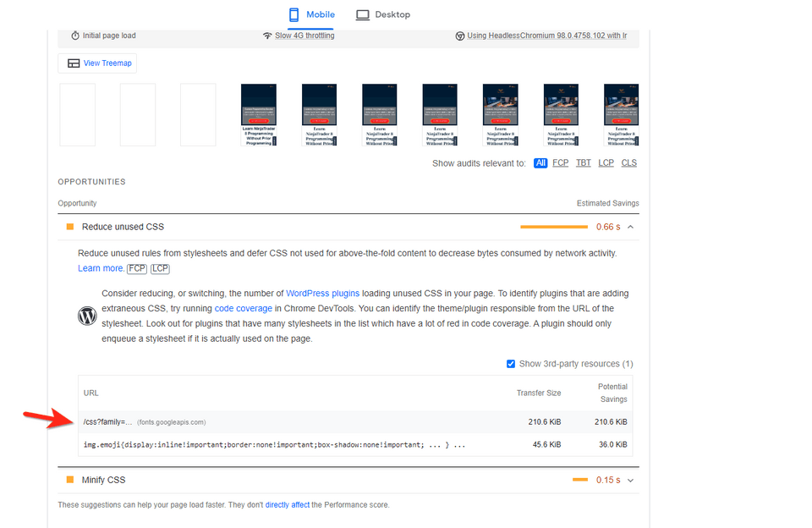This screenshot has height=528, width=812.
Task: Click the 36.0 KiB potential savings value
Action: click(x=612, y=444)
